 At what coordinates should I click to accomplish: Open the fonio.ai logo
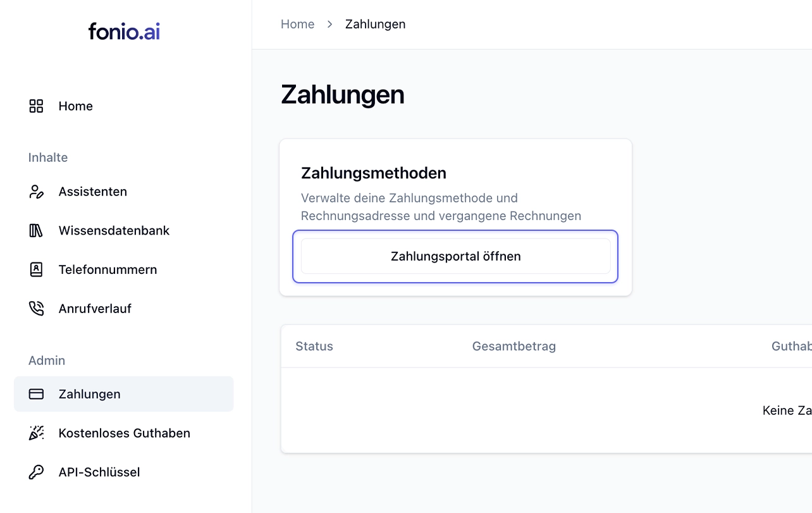point(124,31)
